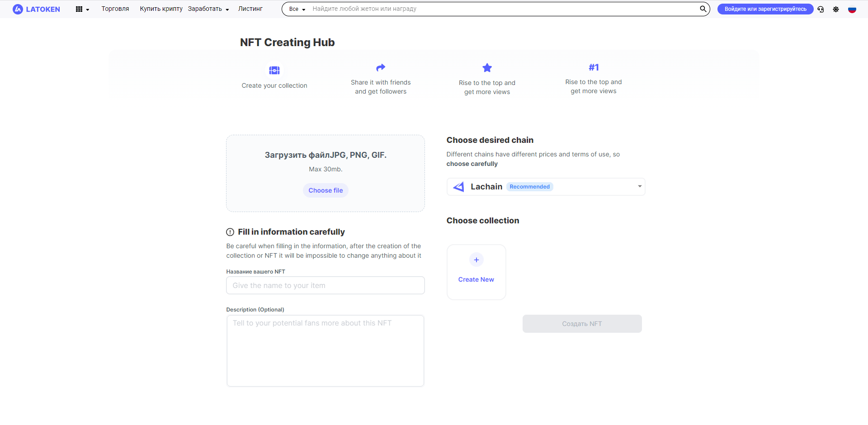Click the LATOKEN logo icon
This screenshot has height=425, width=868.
click(18, 9)
